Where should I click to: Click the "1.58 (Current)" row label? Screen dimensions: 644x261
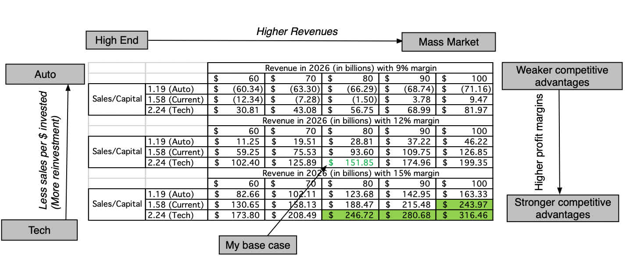pos(175,99)
